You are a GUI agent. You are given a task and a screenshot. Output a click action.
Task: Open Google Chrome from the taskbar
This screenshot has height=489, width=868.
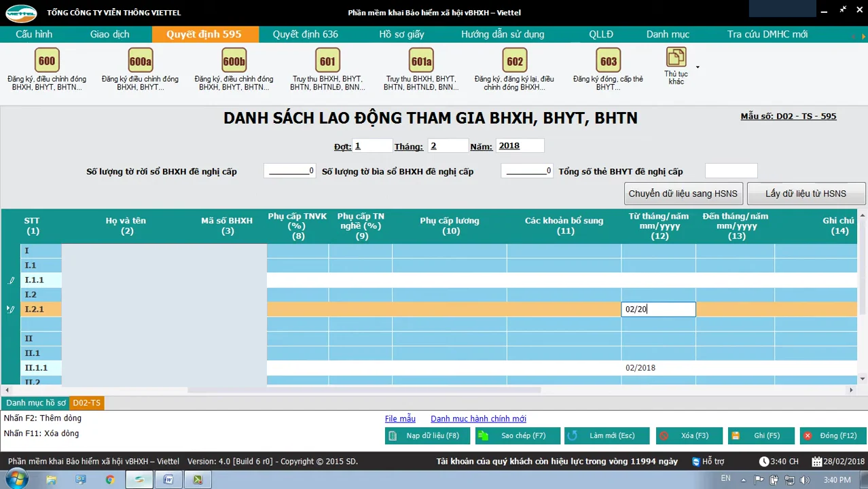(x=110, y=479)
